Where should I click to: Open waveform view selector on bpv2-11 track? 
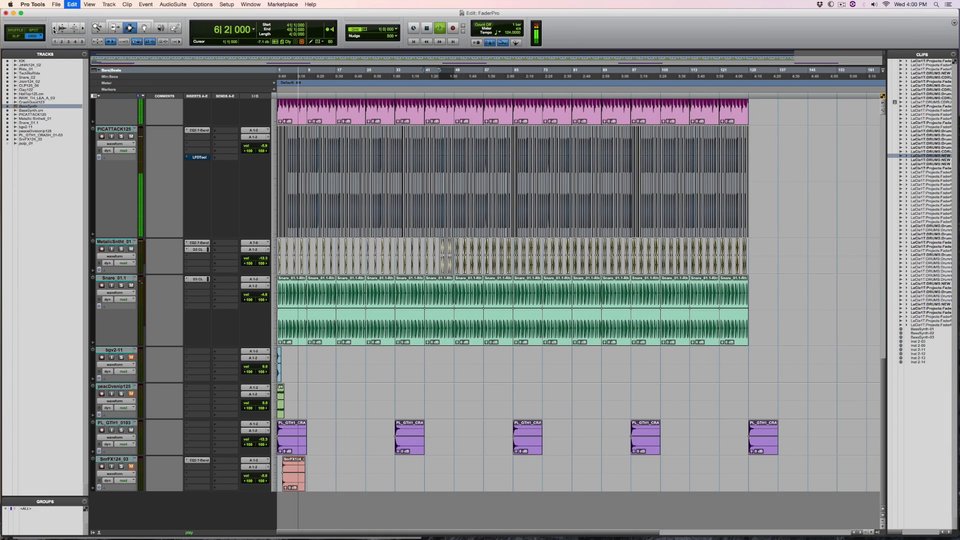tap(116, 365)
